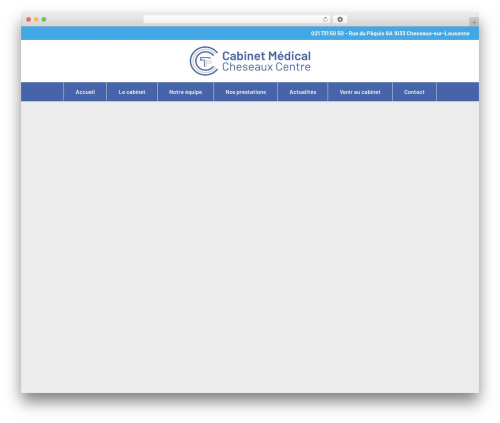
Task: Click the green maximize window button
Action: point(44,19)
